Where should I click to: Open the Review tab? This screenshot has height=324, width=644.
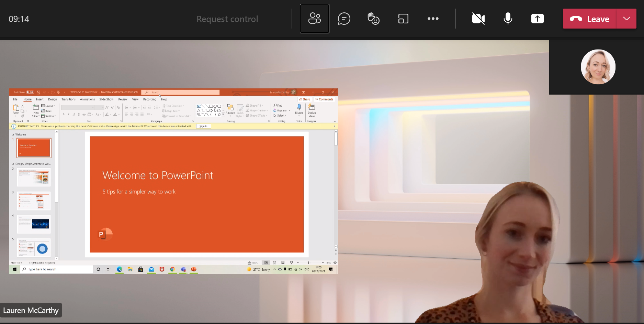[123, 99]
